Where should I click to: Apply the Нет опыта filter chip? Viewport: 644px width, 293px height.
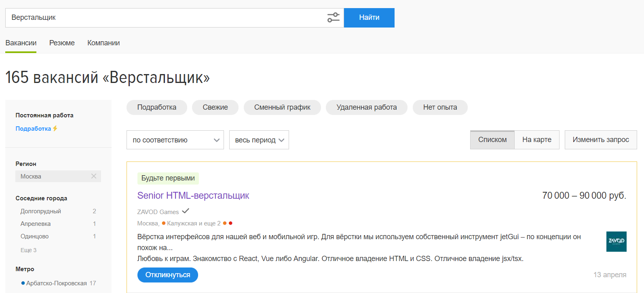pyautogui.click(x=440, y=107)
